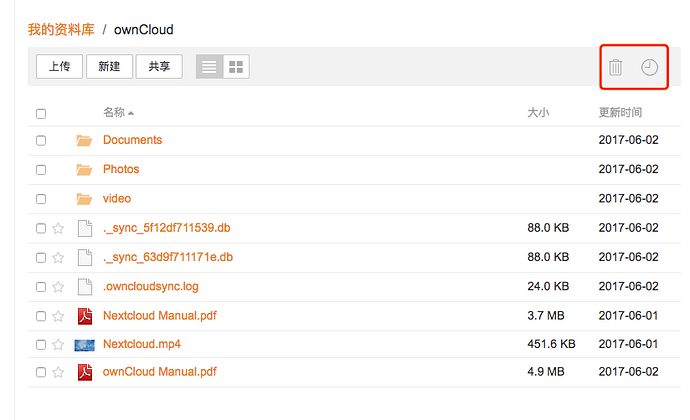Screen dimensions: 690x420
Task: Sort by 更新时间 column header
Action: click(x=620, y=113)
